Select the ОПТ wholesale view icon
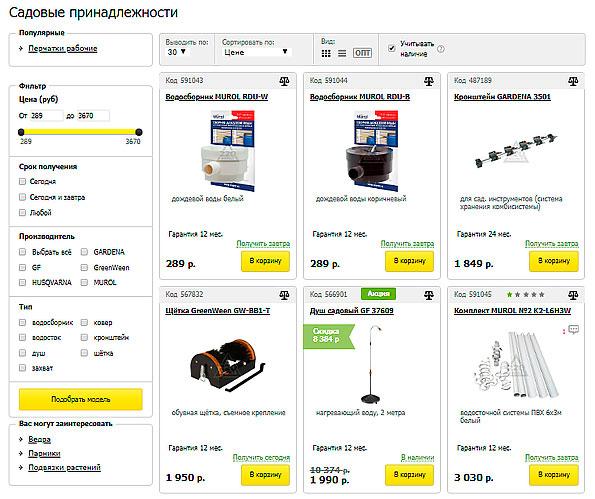Viewport: 595px width, 499px height. tap(362, 53)
